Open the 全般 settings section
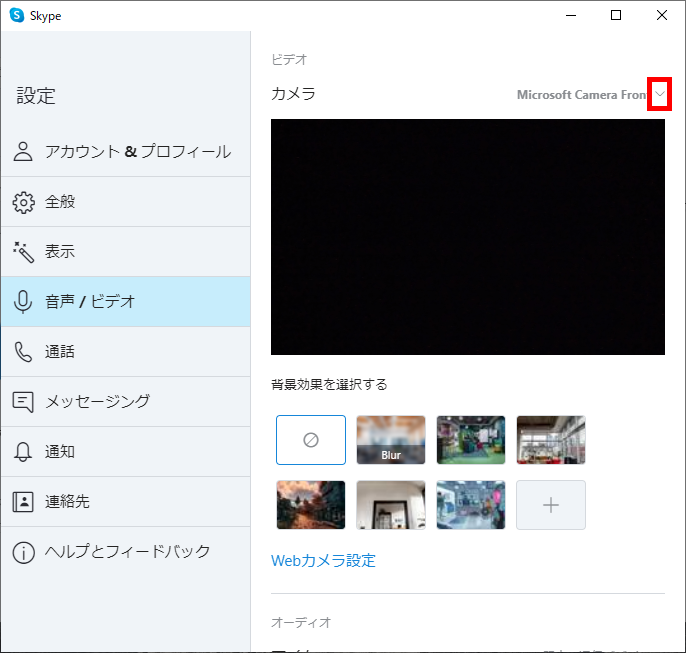 click(126, 202)
